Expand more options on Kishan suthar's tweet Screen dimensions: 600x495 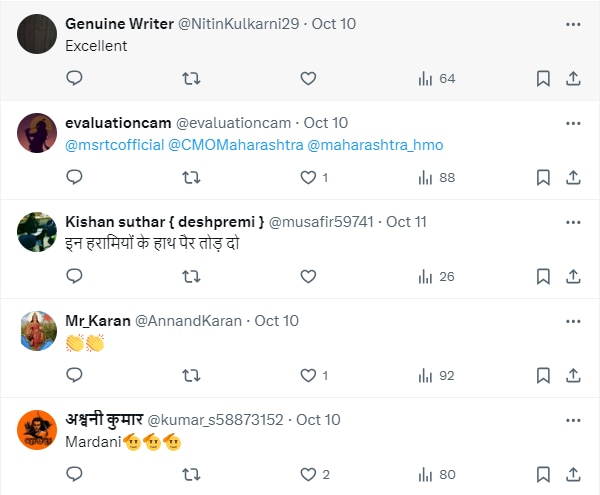tap(573, 221)
